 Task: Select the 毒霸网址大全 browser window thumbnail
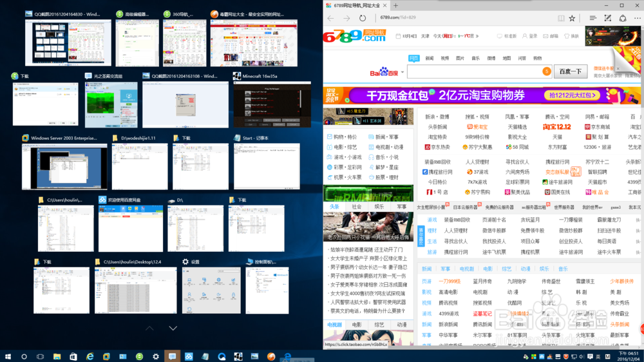click(254, 43)
